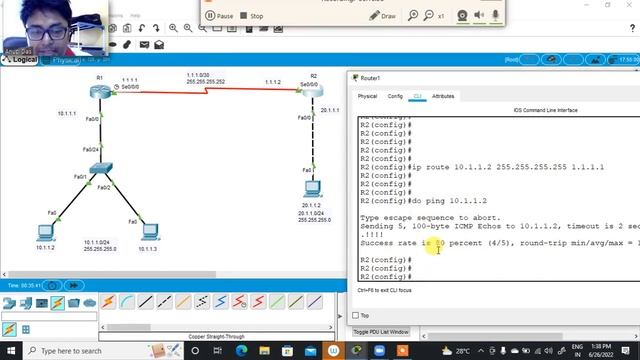Choose Automatic connection type
This screenshot has height=360, width=640.
(109, 302)
